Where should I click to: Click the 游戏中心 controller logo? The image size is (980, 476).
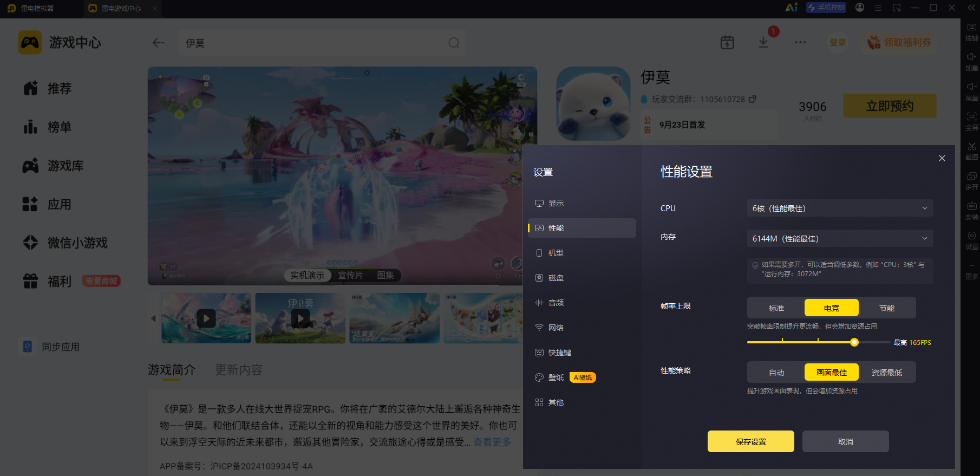30,42
